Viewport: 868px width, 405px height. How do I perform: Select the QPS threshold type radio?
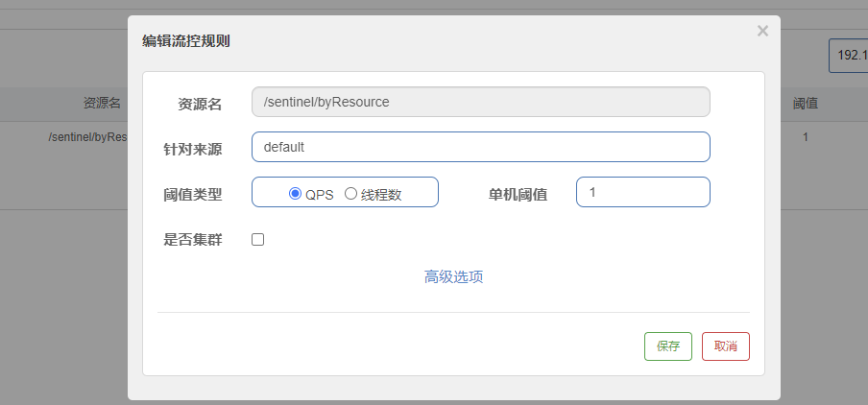point(296,193)
